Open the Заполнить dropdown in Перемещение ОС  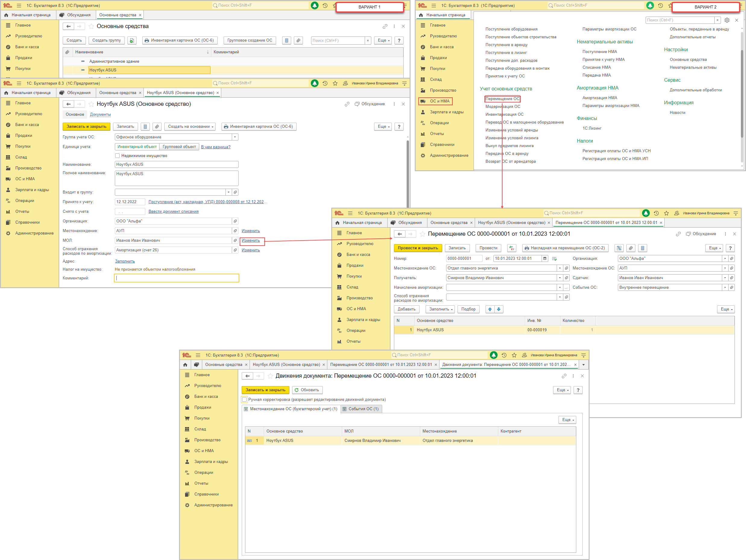point(440,309)
